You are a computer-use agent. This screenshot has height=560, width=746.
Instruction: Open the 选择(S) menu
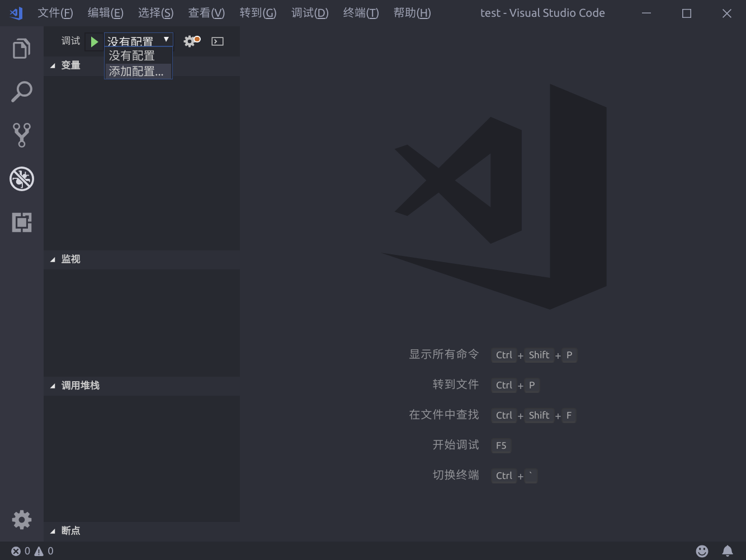click(x=156, y=13)
